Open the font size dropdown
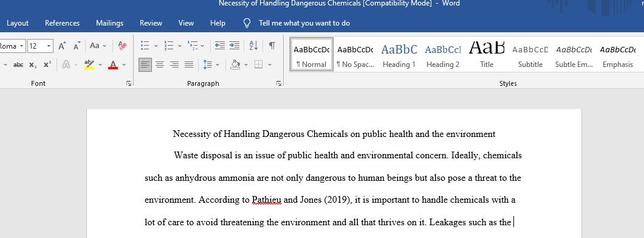This screenshot has height=238, width=644. pyautogui.click(x=49, y=46)
